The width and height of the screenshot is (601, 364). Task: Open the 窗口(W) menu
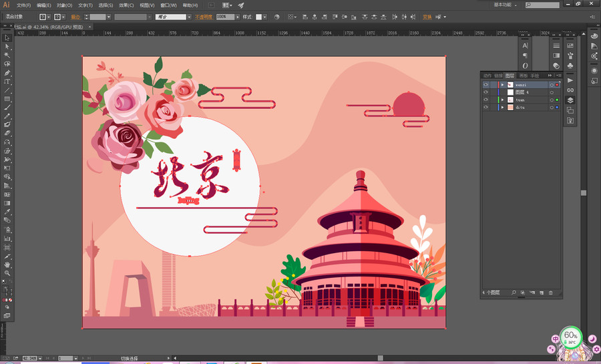tap(169, 5)
